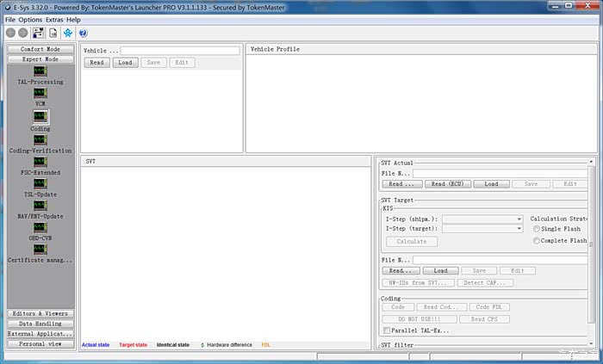This screenshot has width=603, height=364.
Task: Click the Detect CAF... button
Action: pyautogui.click(x=485, y=282)
